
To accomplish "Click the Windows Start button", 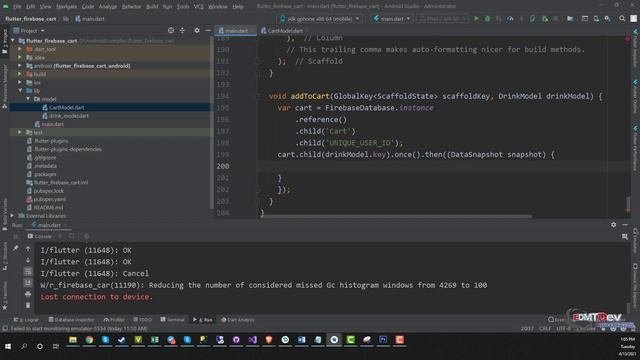I will (x=8, y=346).
